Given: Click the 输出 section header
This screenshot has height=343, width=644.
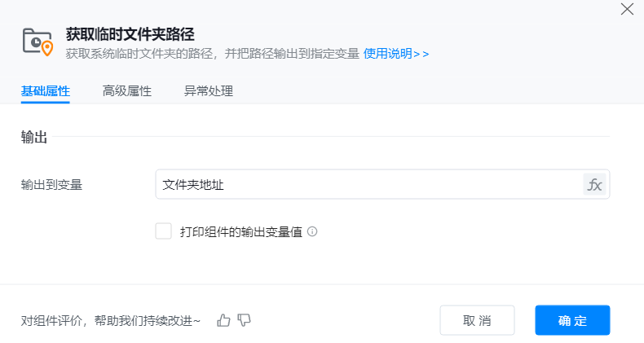Looking at the screenshot, I should point(34,137).
